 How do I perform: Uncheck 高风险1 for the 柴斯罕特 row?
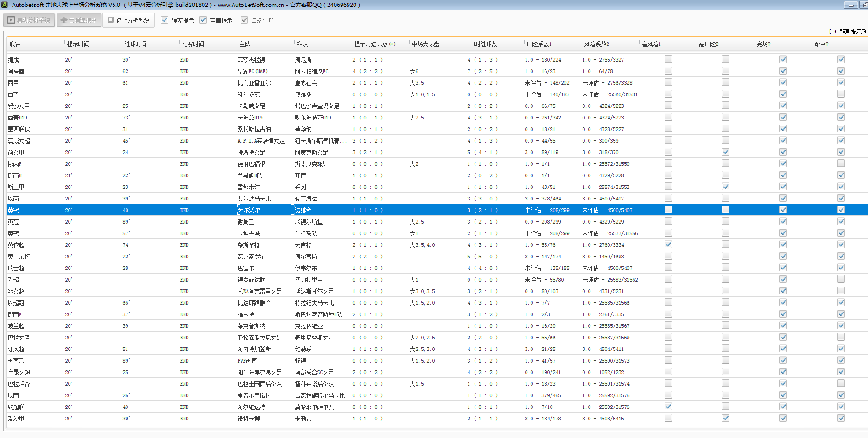pyautogui.click(x=668, y=244)
